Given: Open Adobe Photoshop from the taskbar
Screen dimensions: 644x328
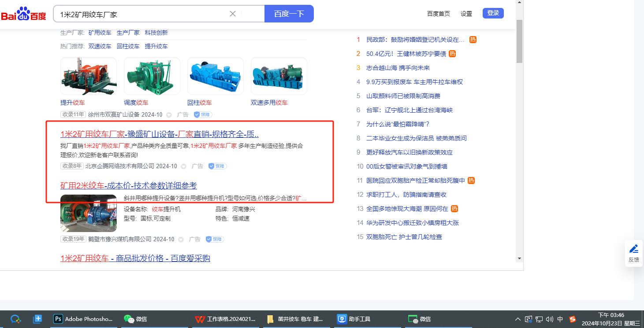Looking at the screenshot, I should click(x=83, y=319).
